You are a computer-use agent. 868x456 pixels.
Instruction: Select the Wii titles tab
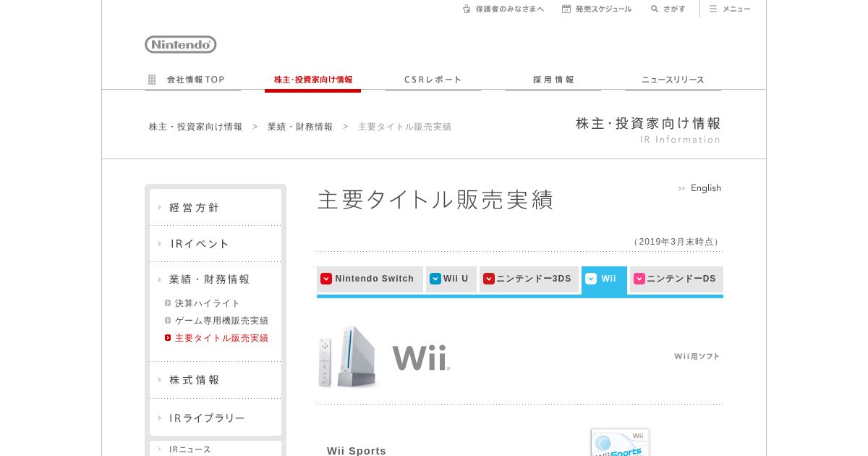(604, 279)
